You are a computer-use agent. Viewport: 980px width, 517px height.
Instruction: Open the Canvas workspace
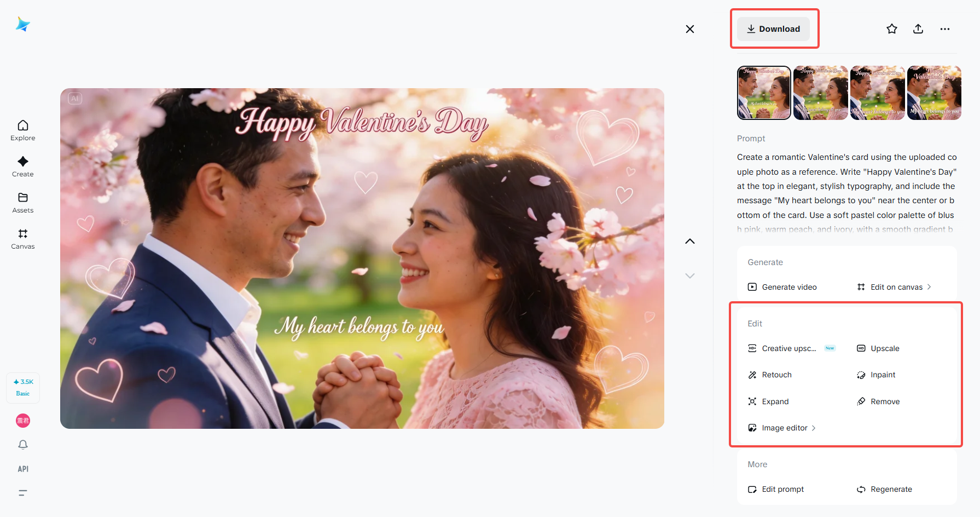23,239
